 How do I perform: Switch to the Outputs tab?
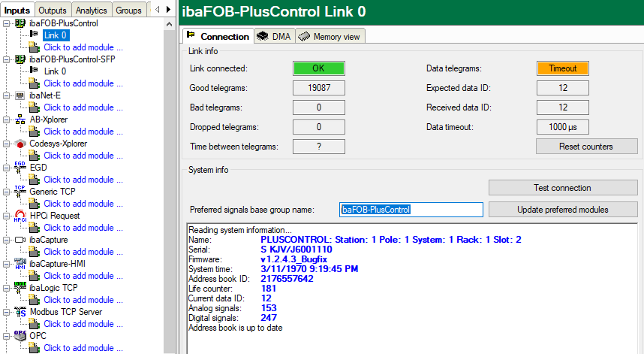coord(53,11)
